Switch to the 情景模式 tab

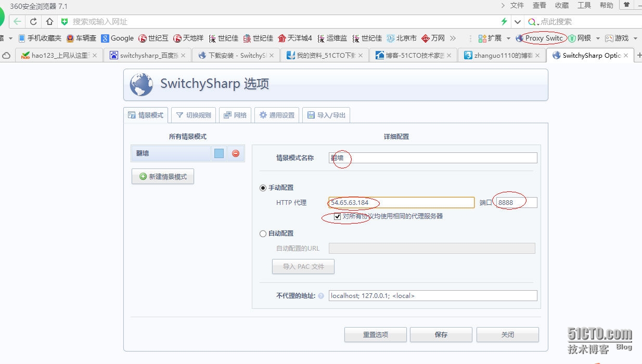tap(146, 115)
